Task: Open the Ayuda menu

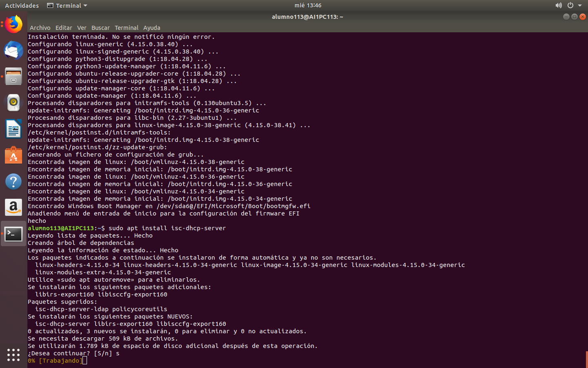Action: pos(151,27)
